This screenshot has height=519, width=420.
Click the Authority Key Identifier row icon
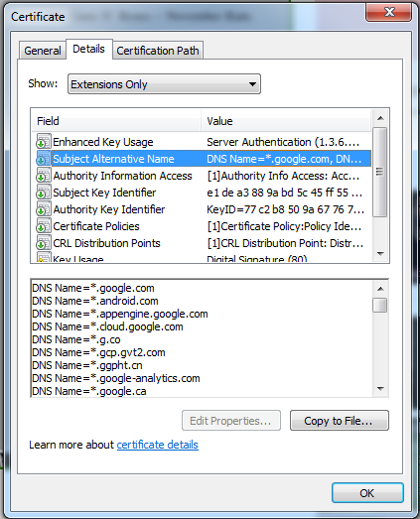pos(44,208)
